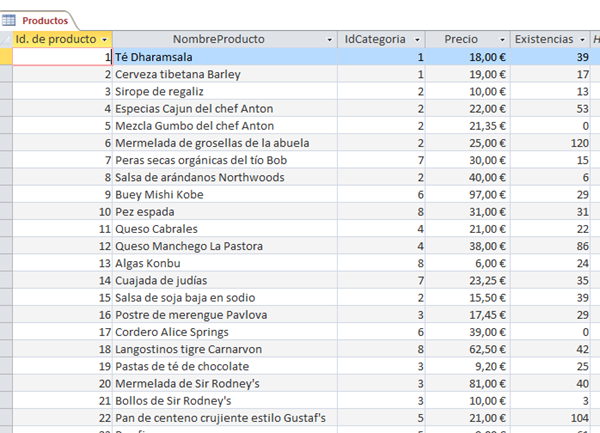
Task: Click the cell 'Cordero Alice Springs'
Action: pyautogui.click(x=225, y=332)
